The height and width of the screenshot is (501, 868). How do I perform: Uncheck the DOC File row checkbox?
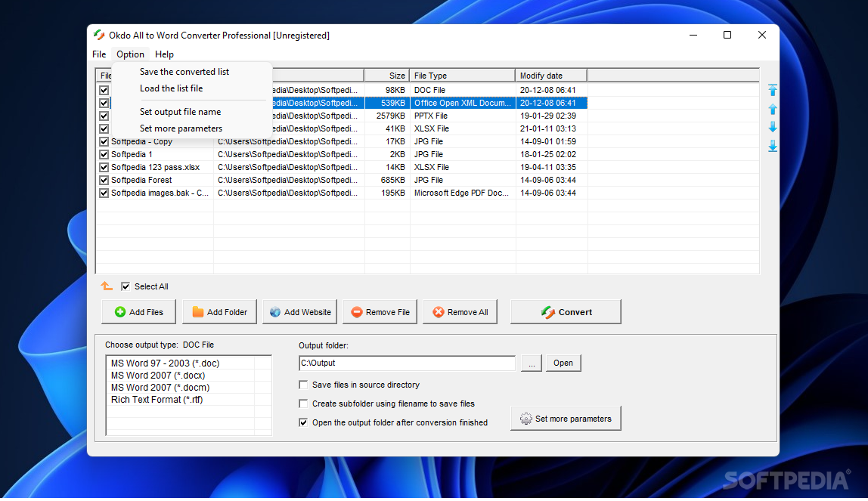pos(104,90)
